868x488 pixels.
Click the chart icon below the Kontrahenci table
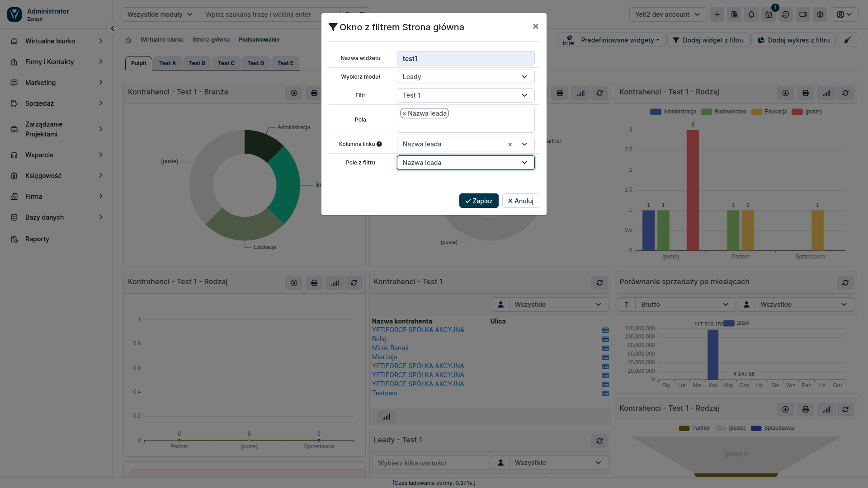386,417
